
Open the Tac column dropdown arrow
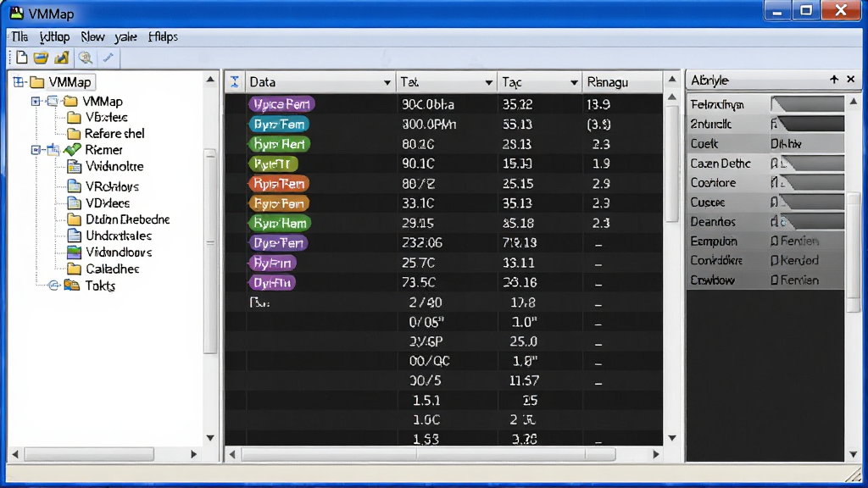(x=574, y=82)
